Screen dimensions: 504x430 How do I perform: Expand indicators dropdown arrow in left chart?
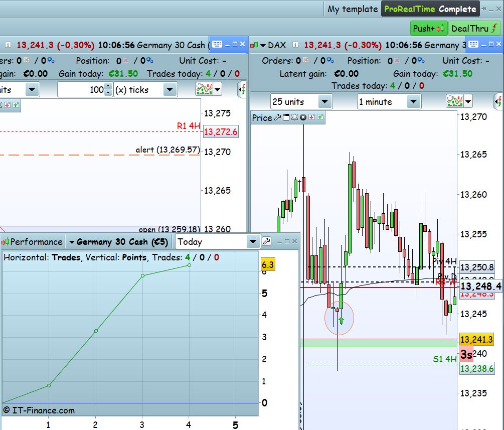click(218, 89)
